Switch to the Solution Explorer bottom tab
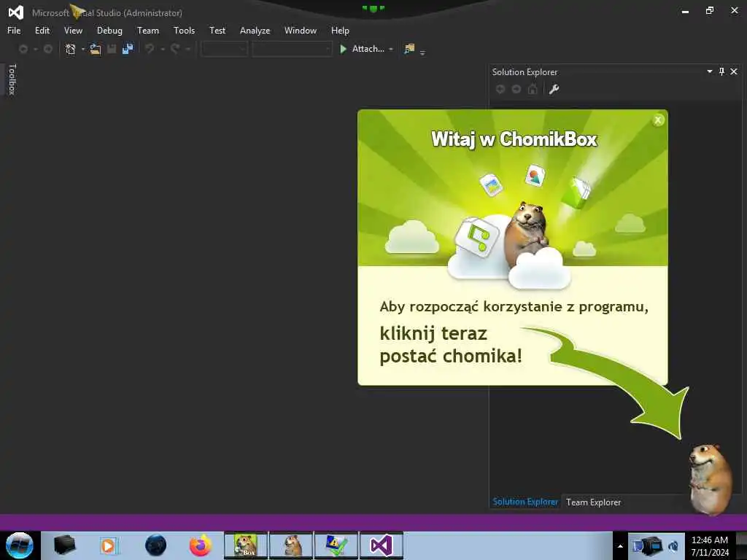 pyautogui.click(x=525, y=502)
